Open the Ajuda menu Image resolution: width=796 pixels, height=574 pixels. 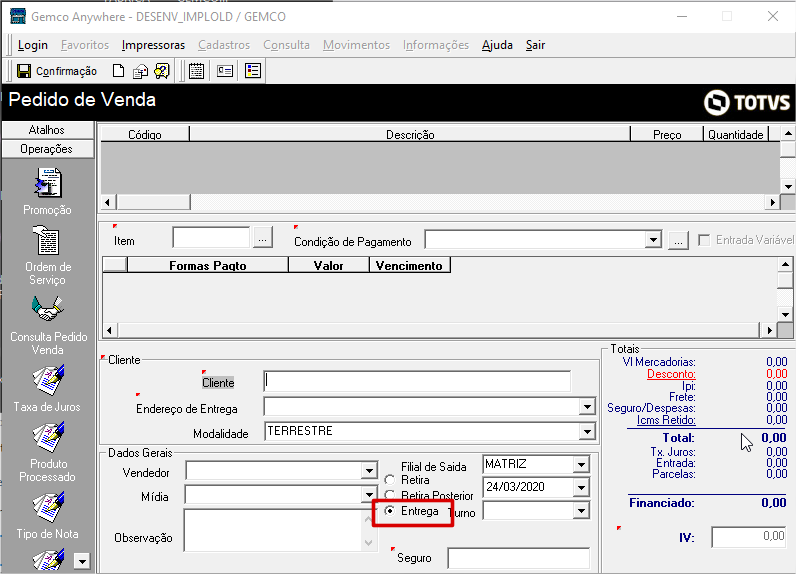[x=497, y=45]
